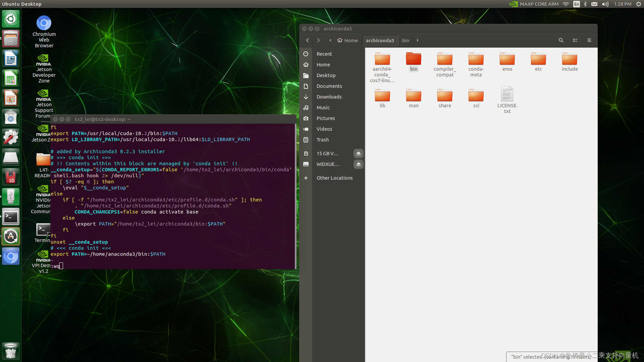Open the aarch64-conda_cos7-linux folder
The height and width of the screenshot is (362, 644).
pyautogui.click(x=382, y=67)
